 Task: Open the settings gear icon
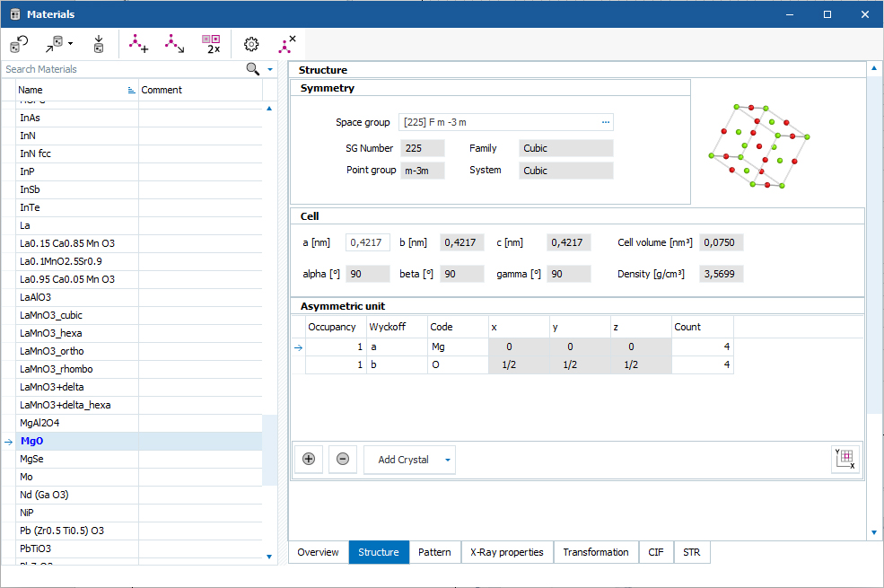point(251,44)
